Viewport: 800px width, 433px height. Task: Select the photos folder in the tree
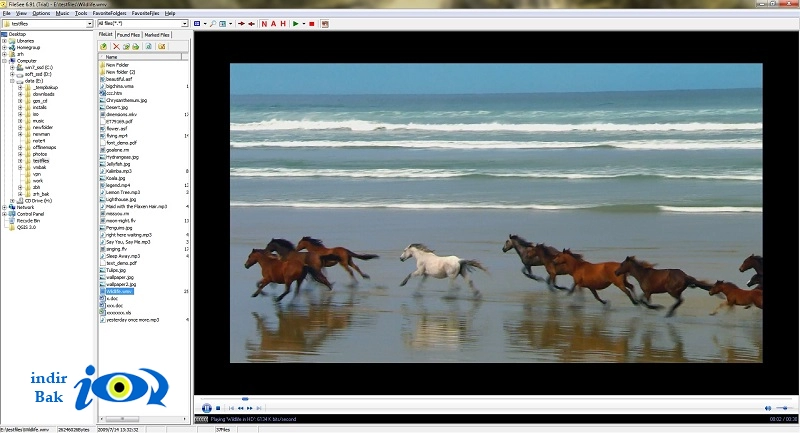pyautogui.click(x=40, y=154)
